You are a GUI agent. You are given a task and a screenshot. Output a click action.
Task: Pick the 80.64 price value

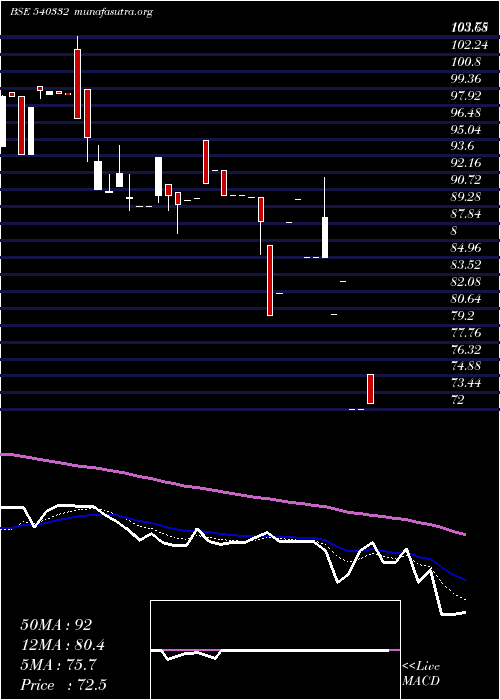click(466, 298)
